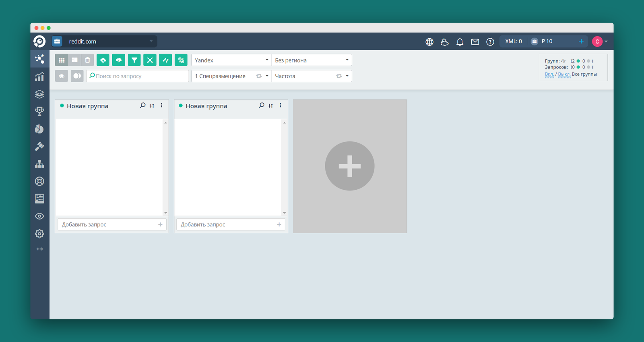644x342 pixels.
Task: Click search icon in second Новая группа header
Action: point(262,106)
